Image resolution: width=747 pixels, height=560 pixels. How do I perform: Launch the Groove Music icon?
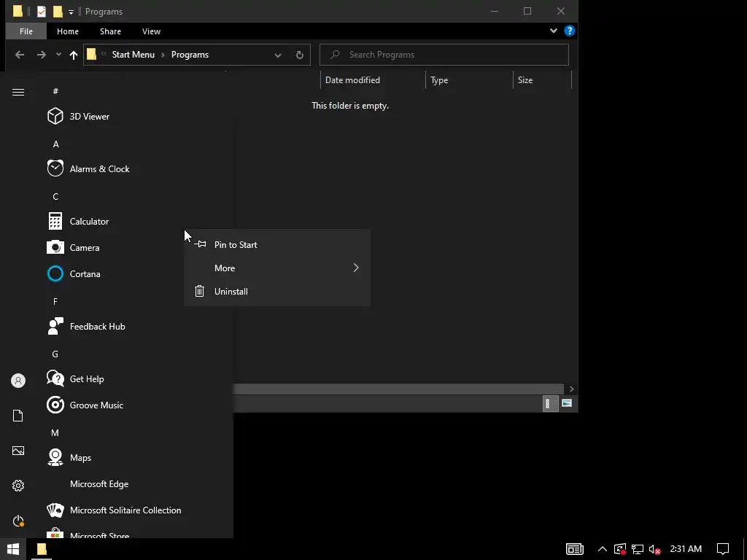pyautogui.click(x=55, y=405)
